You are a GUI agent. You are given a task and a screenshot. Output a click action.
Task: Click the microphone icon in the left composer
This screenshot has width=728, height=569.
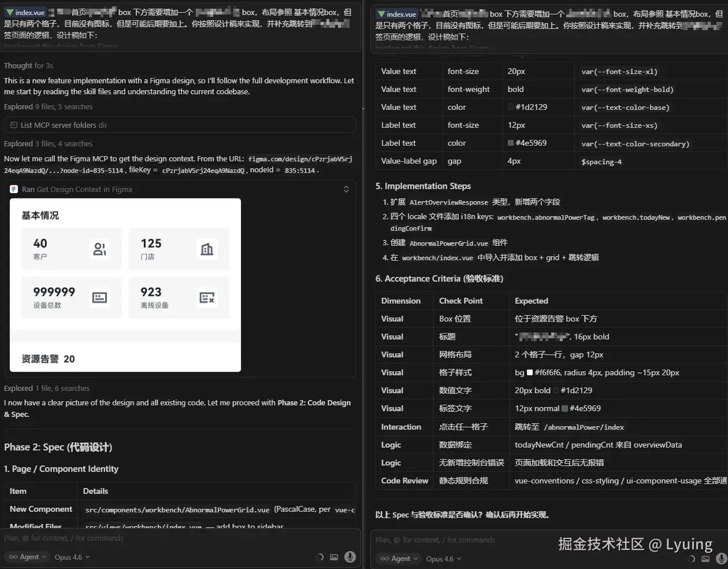pyautogui.click(x=350, y=557)
